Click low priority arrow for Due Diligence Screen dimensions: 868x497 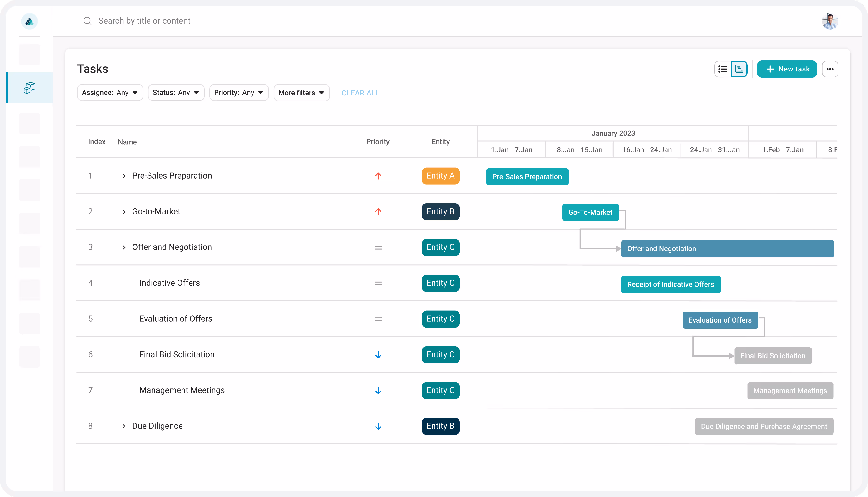coord(378,426)
